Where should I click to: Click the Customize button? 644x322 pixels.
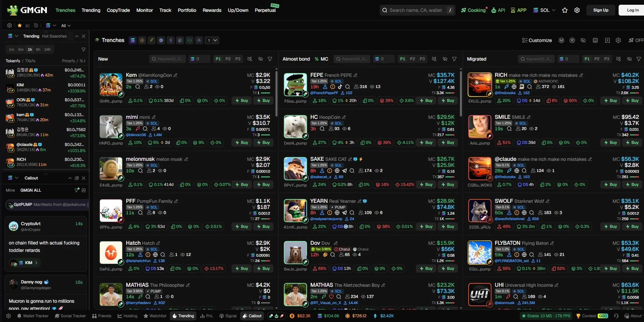click(537, 40)
